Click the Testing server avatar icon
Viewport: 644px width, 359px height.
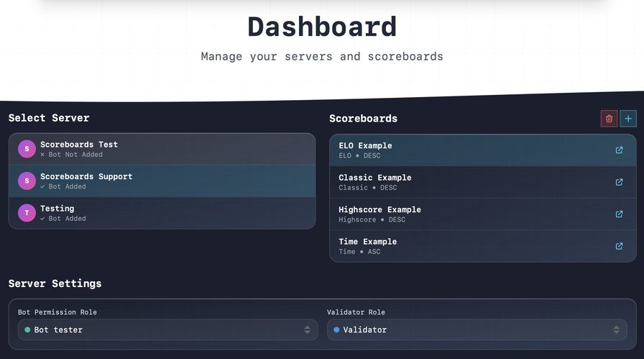27,213
